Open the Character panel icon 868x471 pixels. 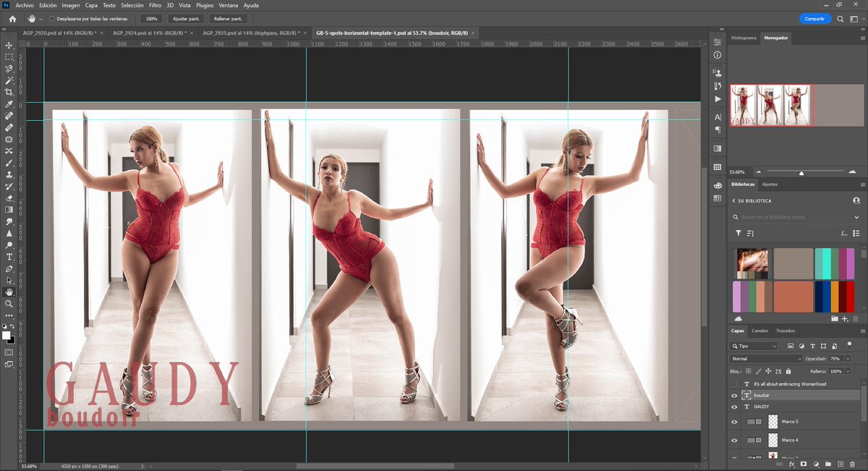point(718,117)
